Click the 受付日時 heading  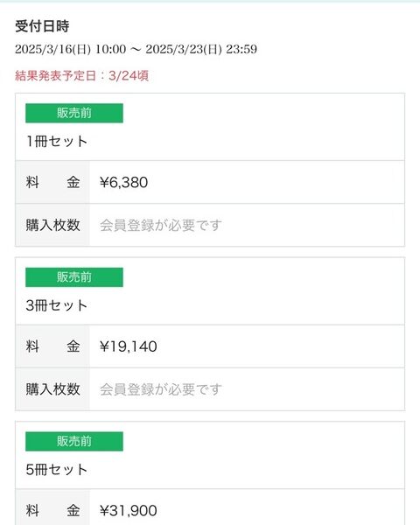(42, 26)
